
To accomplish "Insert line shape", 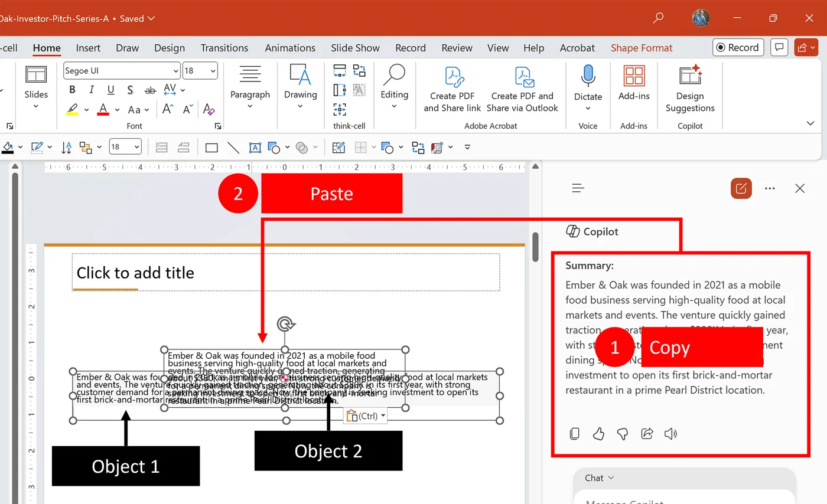I will 233,148.
